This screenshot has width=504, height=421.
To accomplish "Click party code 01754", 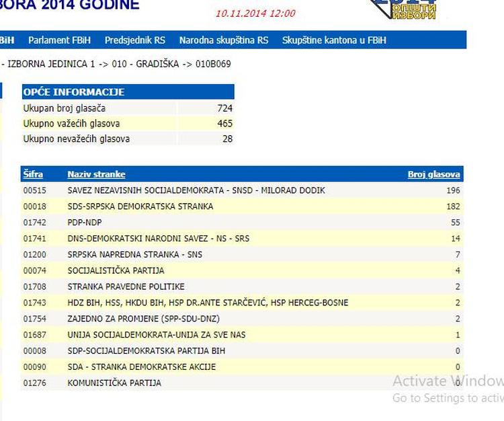I will (x=35, y=319).
